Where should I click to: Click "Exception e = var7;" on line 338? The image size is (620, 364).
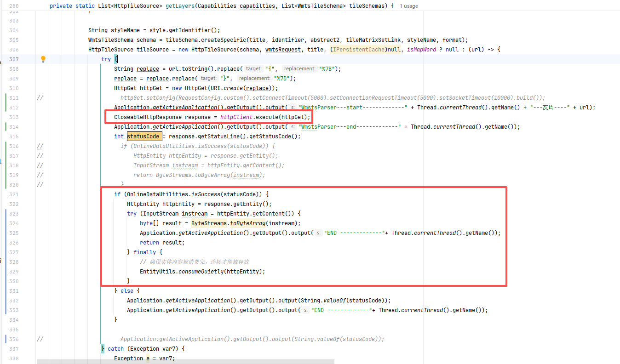[x=144, y=358]
